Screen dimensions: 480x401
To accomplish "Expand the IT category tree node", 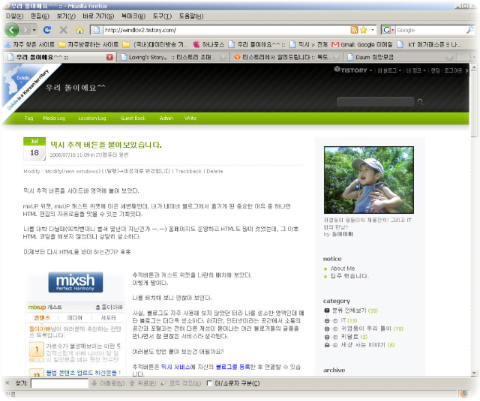I will point(327,321).
